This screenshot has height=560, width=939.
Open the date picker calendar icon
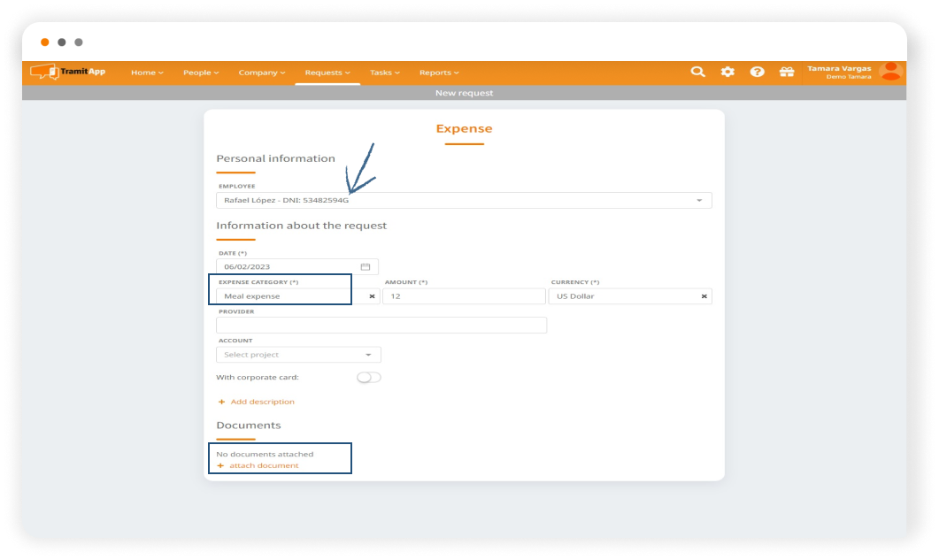tap(366, 266)
